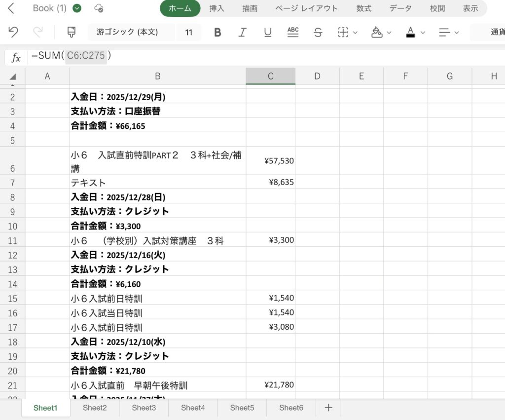Click the undo arrow icon
This screenshot has height=420, width=505.
(x=13, y=32)
